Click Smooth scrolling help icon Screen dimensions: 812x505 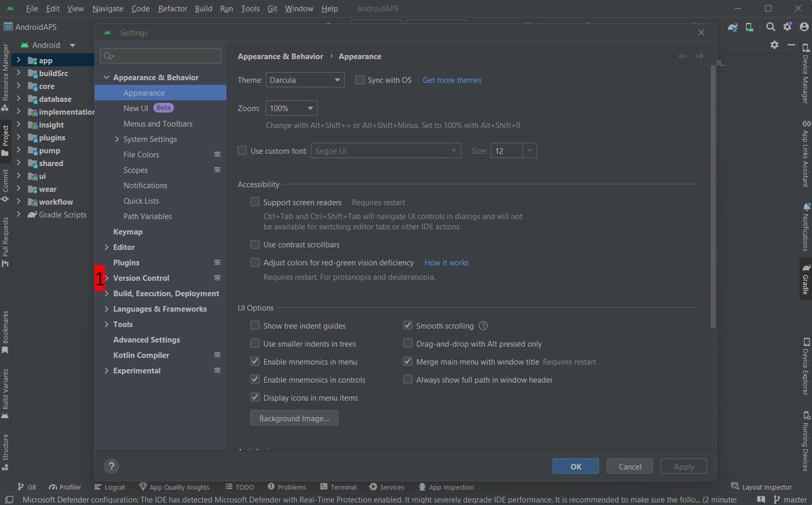tap(483, 325)
